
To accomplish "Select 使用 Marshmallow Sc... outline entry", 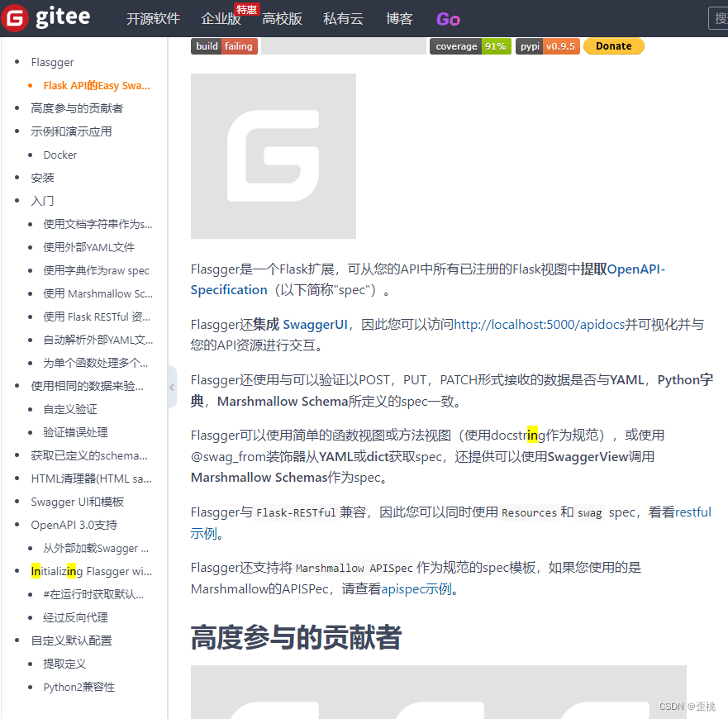I will coord(98,293).
